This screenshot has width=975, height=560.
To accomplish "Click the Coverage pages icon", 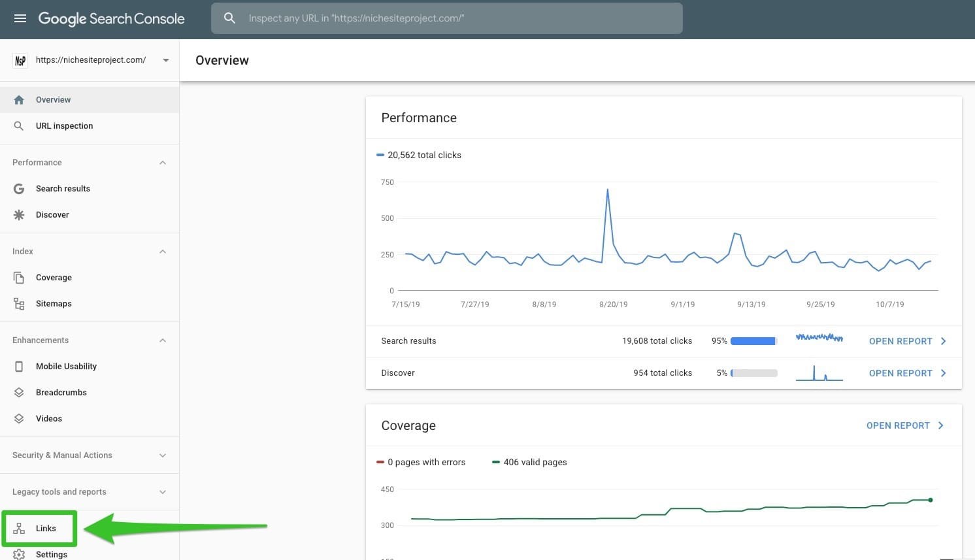I will (x=19, y=278).
